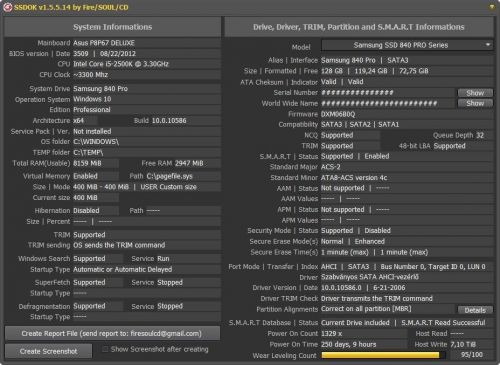Click Windows Search Service Run value
The width and height of the screenshot is (500, 365).
pyautogui.click(x=163, y=259)
